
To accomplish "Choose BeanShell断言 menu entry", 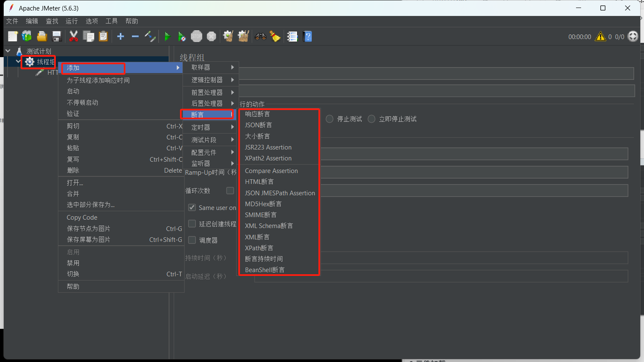I will point(279,270).
